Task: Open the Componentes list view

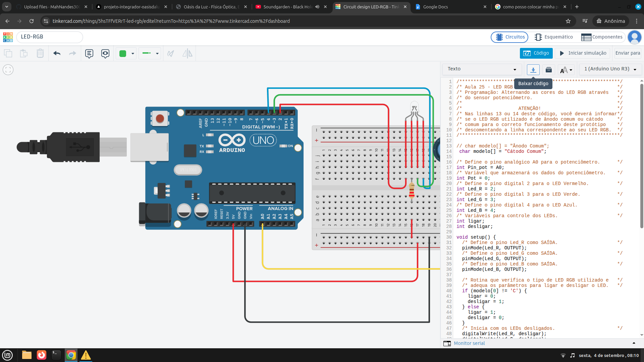Action: pyautogui.click(x=602, y=37)
